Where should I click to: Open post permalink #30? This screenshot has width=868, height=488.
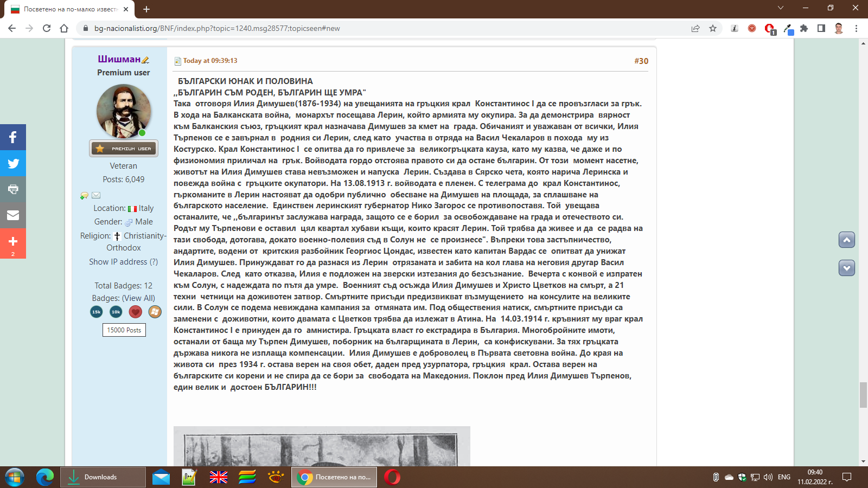(641, 61)
